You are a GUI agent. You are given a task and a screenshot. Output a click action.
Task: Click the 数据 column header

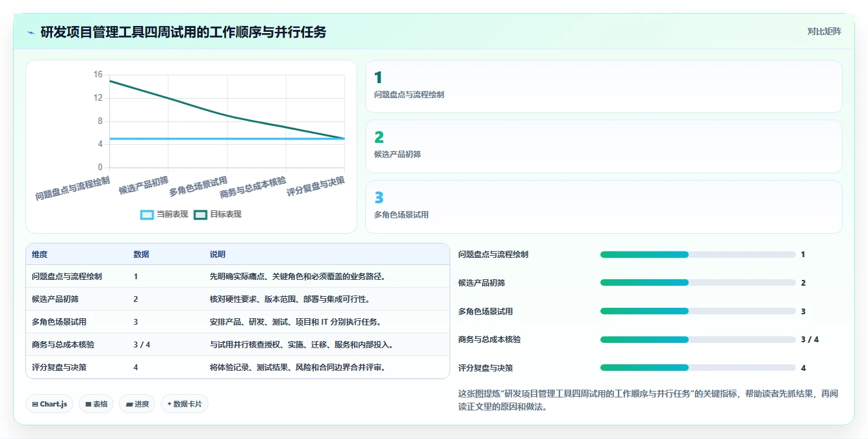(141, 255)
